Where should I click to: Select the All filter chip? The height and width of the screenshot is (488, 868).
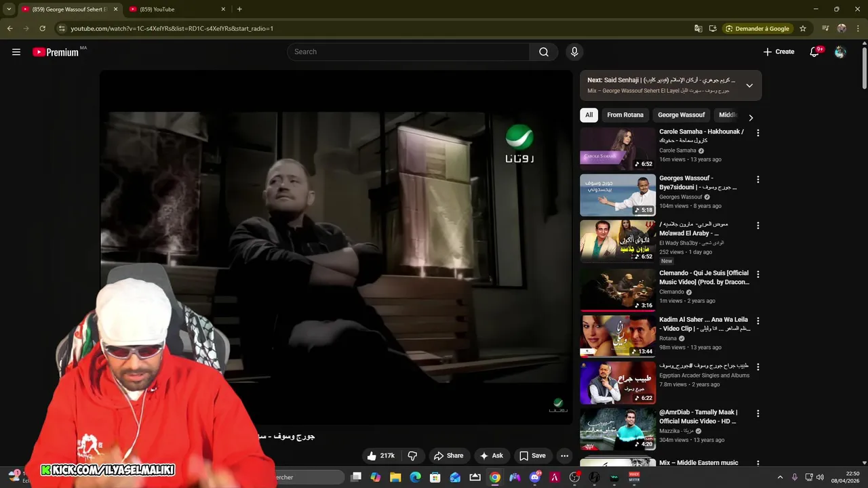[x=589, y=115]
